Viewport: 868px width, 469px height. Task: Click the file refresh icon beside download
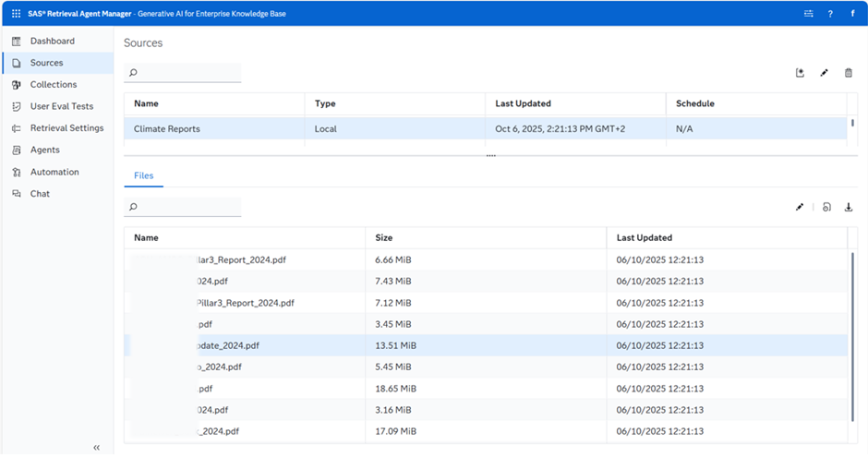826,208
